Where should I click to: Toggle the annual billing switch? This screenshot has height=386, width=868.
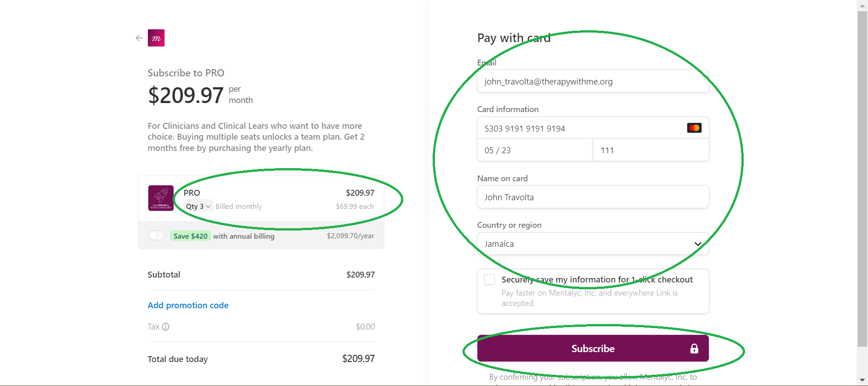[x=156, y=235]
